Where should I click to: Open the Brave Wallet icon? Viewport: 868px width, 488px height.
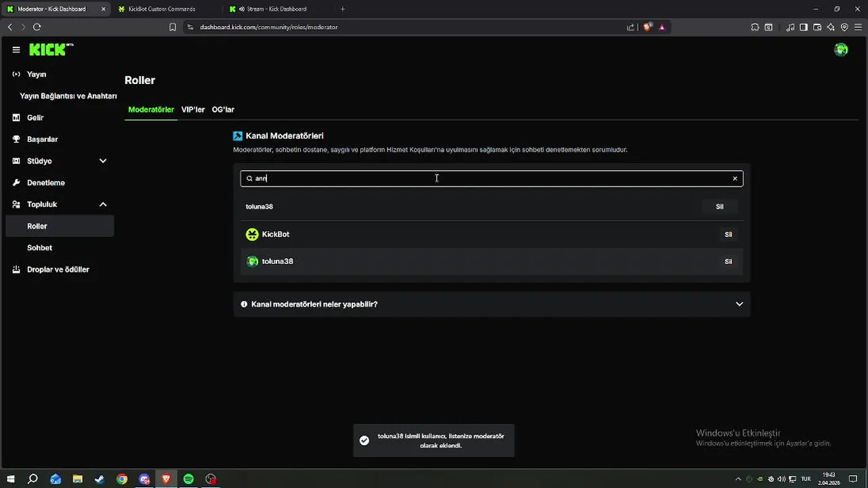pos(817,27)
